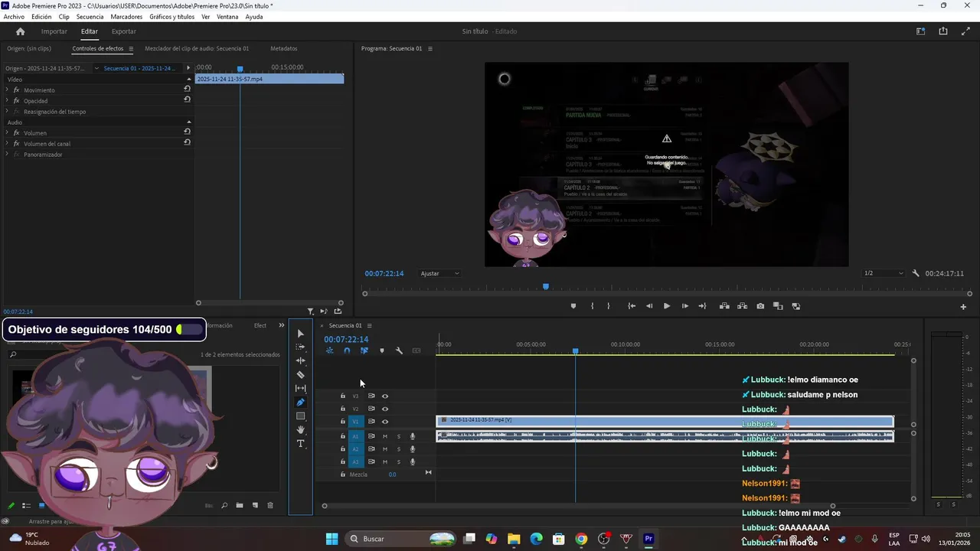Click the Home icon in the workspace bar
980x551 pixels.
[21, 31]
